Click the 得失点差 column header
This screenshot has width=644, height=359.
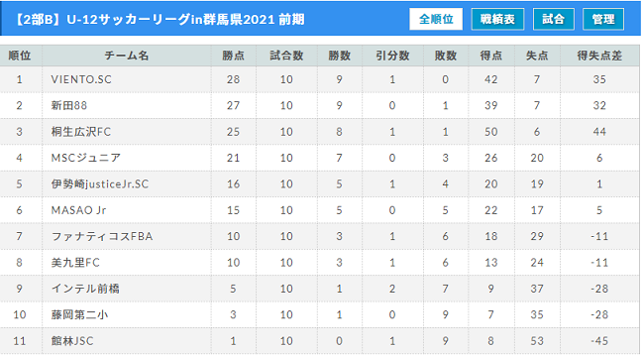[599, 56]
